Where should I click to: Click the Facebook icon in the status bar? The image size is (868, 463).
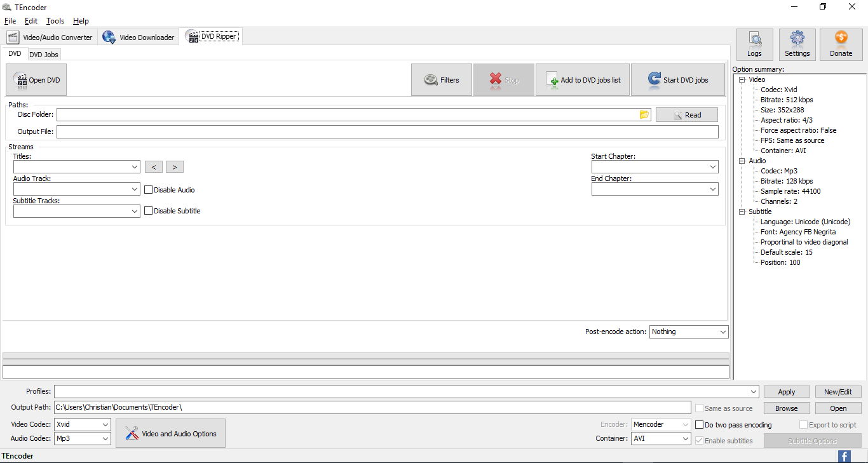[844, 456]
